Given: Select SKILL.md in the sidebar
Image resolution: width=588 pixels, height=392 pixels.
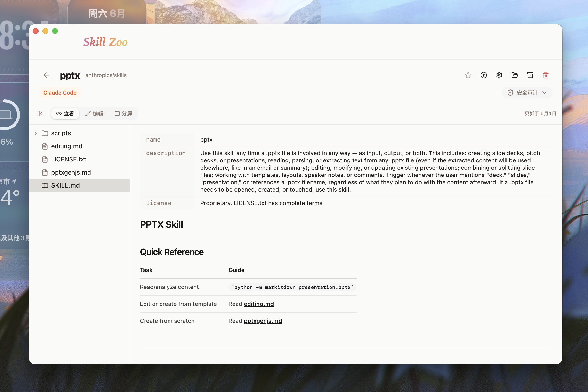Looking at the screenshot, I should [x=79, y=185].
